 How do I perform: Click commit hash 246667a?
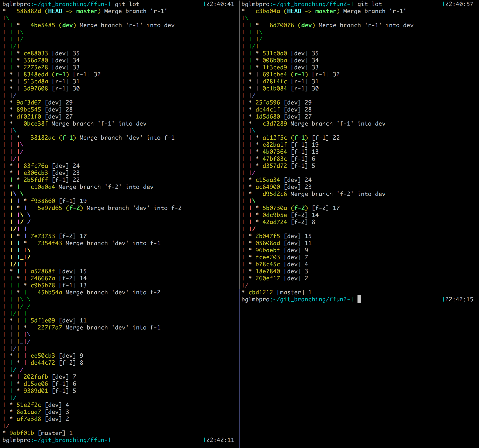(43, 278)
